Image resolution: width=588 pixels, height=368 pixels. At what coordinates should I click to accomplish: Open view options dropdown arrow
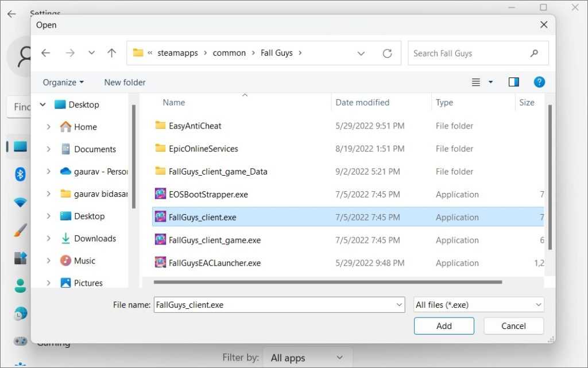[490, 82]
